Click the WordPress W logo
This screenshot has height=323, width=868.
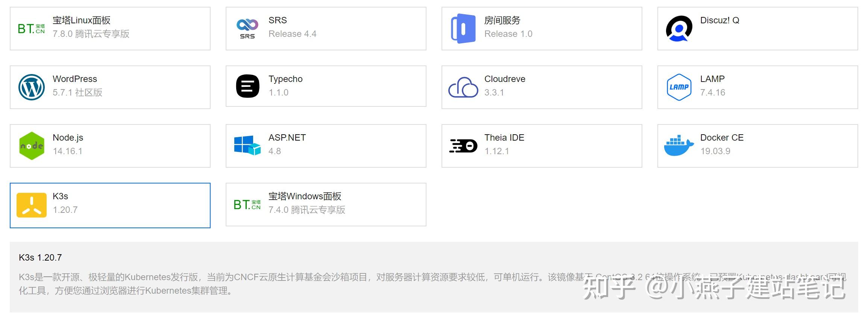pyautogui.click(x=32, y=87)
